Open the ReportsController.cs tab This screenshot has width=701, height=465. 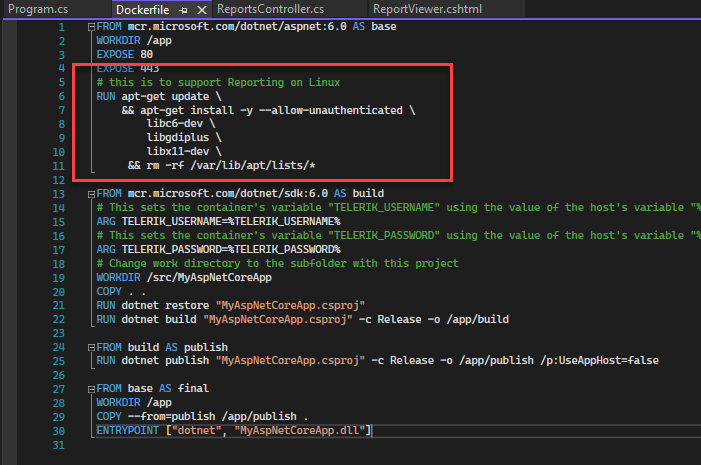(270, 9)
